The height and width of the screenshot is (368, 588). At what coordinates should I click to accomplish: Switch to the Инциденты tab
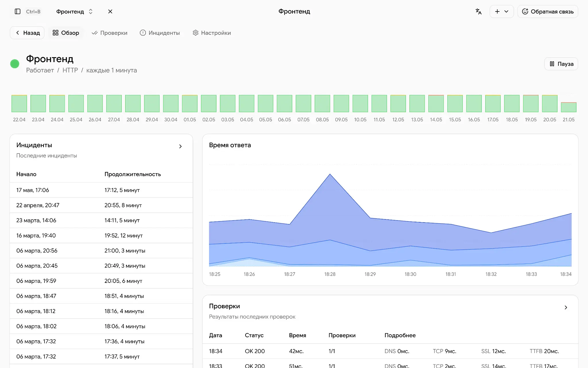pos(160,33)
